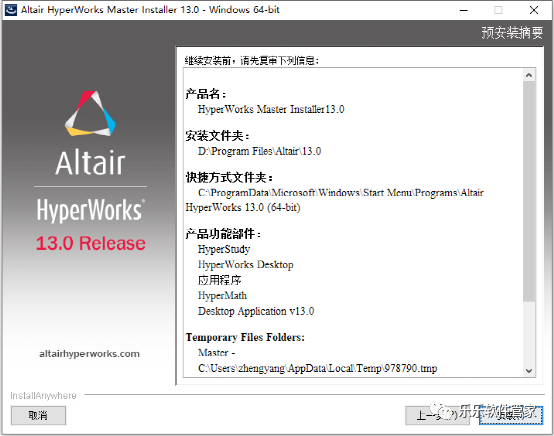Click the Altair triangle logo
Viewport: 554px width, 436px height.
click(90, 114)
